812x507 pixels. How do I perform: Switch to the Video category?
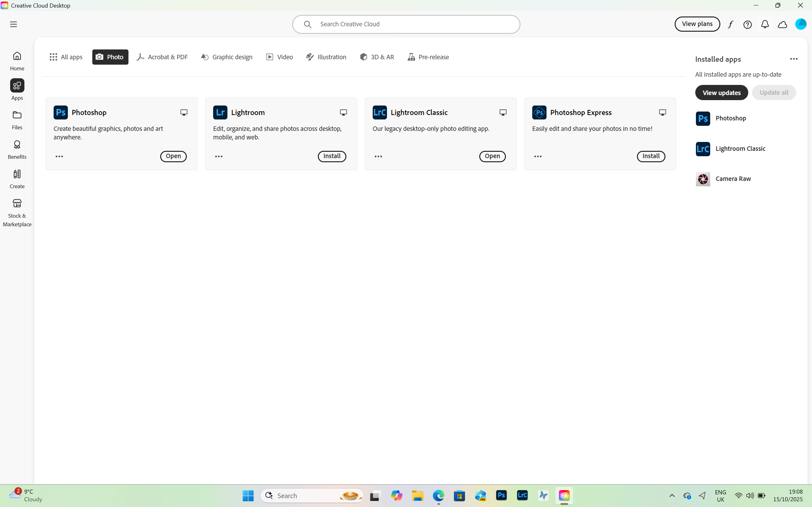(279, 57)
